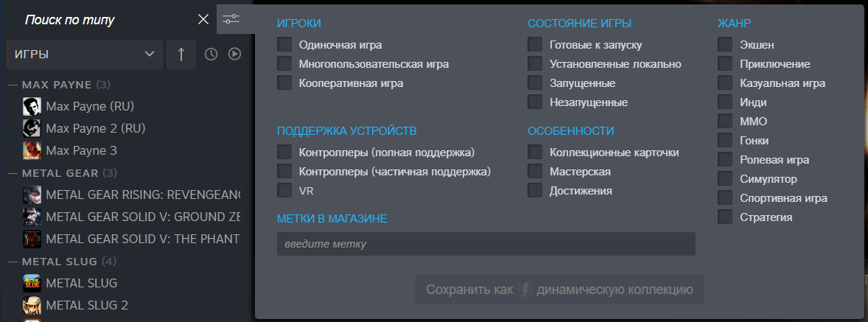Select Max Payne 2 (RU) in the list
The image size is (868, 322).
click(95, 128)
